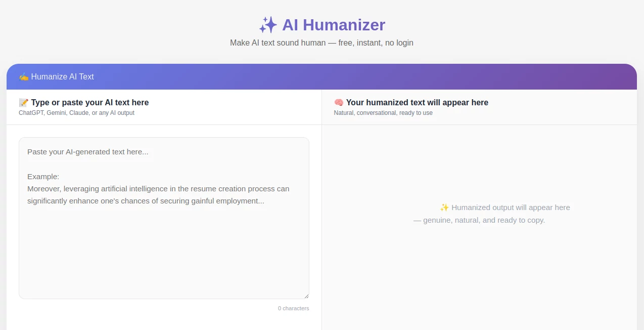Click the textarea resize handle corner
This screenshot has height=330, width=644.
point(306,296)
